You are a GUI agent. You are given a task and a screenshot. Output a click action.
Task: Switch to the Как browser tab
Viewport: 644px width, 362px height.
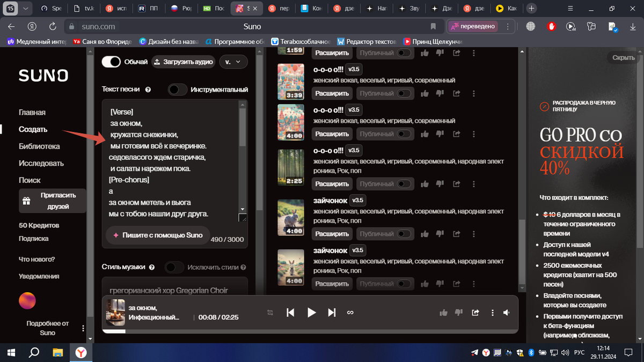(x=507, y=9)
